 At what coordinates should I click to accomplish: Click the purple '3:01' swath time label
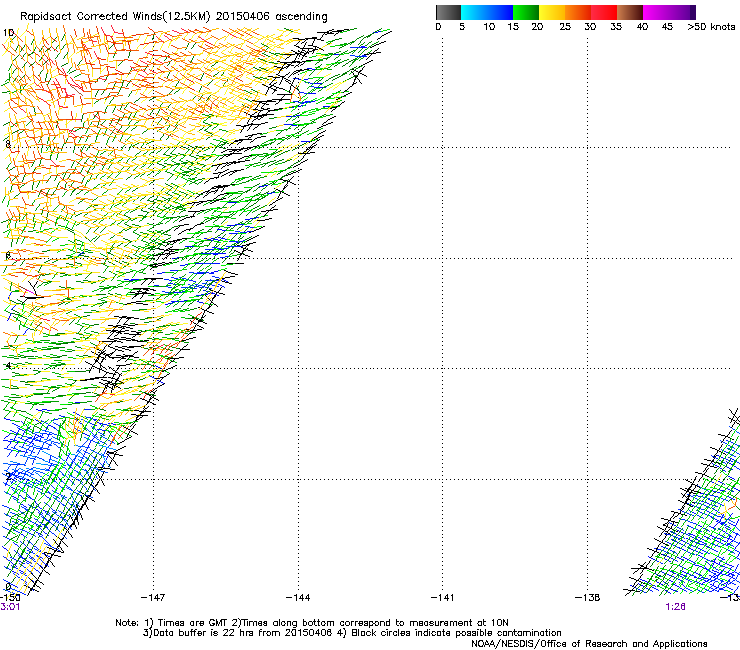tap(10, 607)
